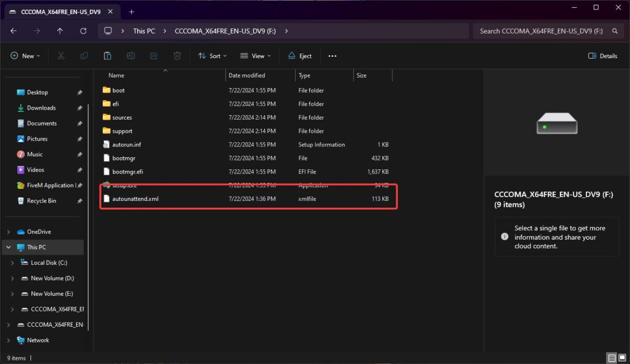The width and height of the screenshot is (630, 364).
Task: Open the Sort dropdown menu
Action: pos(212,56)
